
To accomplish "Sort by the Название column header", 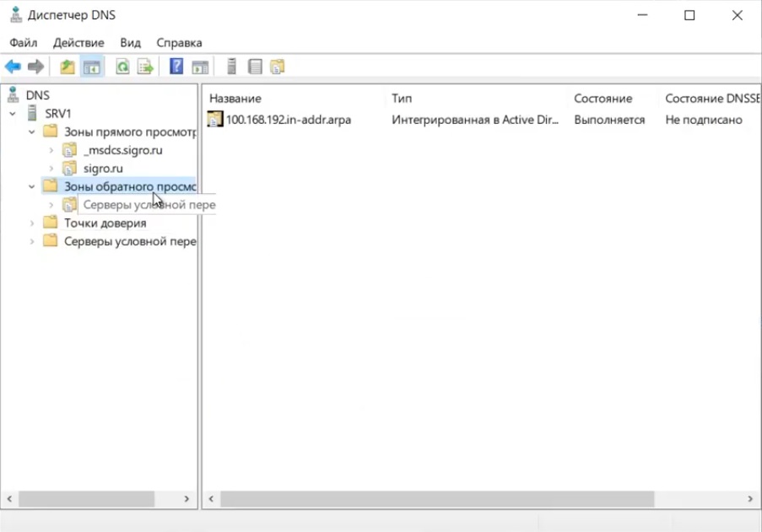I will click(235, 99).
